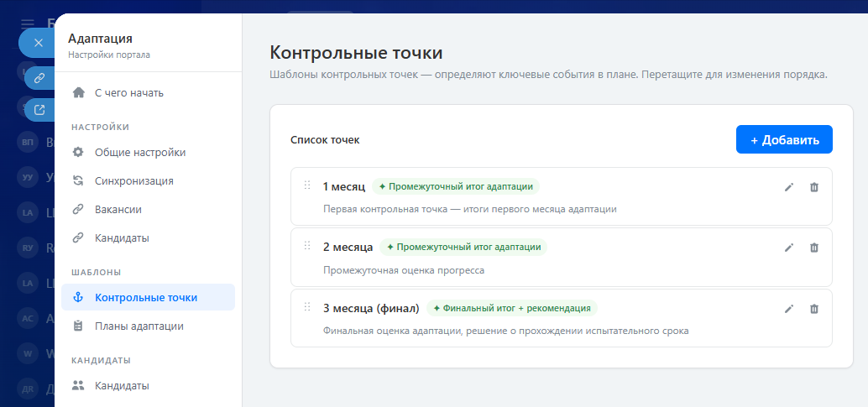Click gear icon beside Общие настройки
Screen dimensions: 868x407
tap(79, 152)
